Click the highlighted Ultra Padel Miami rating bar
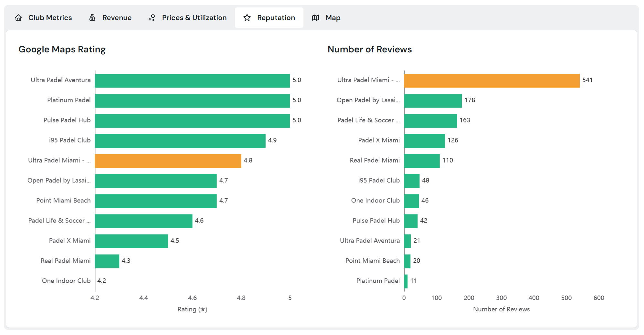644x335 pixels. pos(168,160)
